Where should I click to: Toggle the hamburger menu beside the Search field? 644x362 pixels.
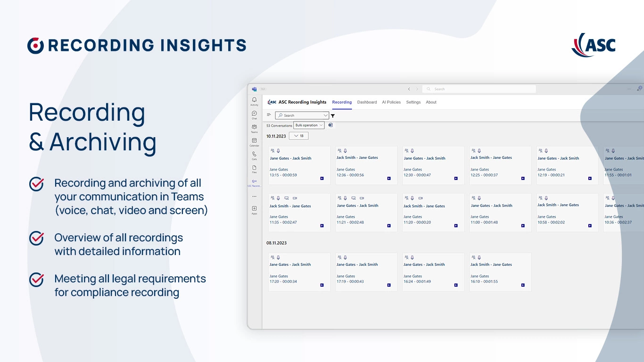point(269,115)
